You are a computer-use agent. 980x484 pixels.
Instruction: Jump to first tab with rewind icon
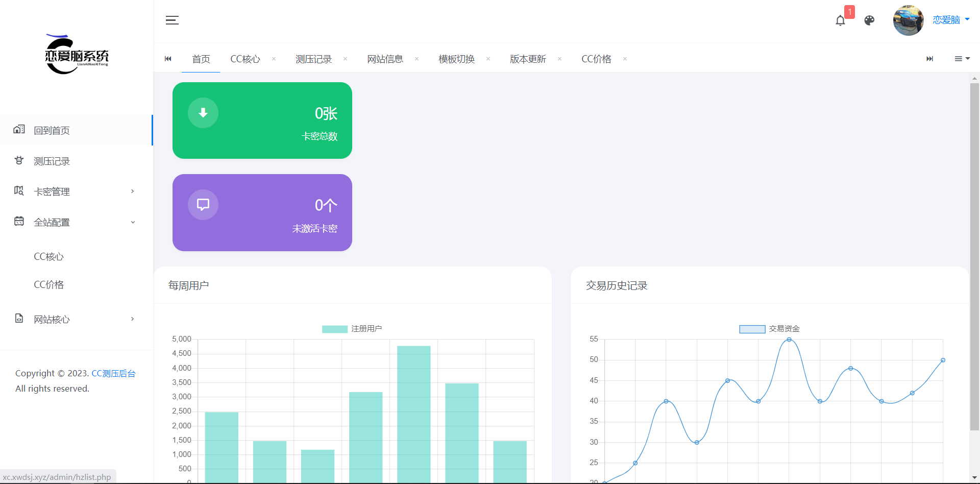click(168, 59)
